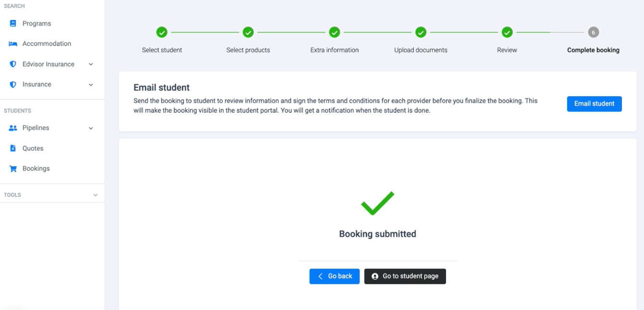Click the Select products step label
The image size is (644, 310).
tap(248, 50)
